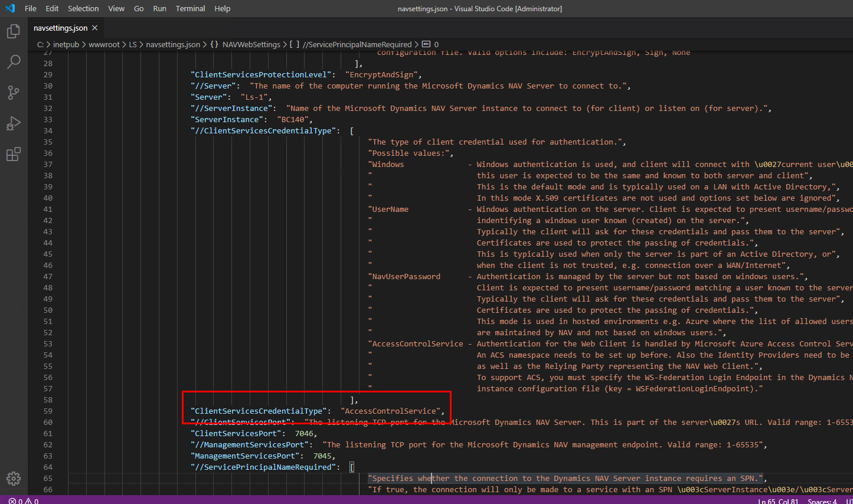
Task: Open the Explorer view in the activity bar
Action: click(13, 31)
